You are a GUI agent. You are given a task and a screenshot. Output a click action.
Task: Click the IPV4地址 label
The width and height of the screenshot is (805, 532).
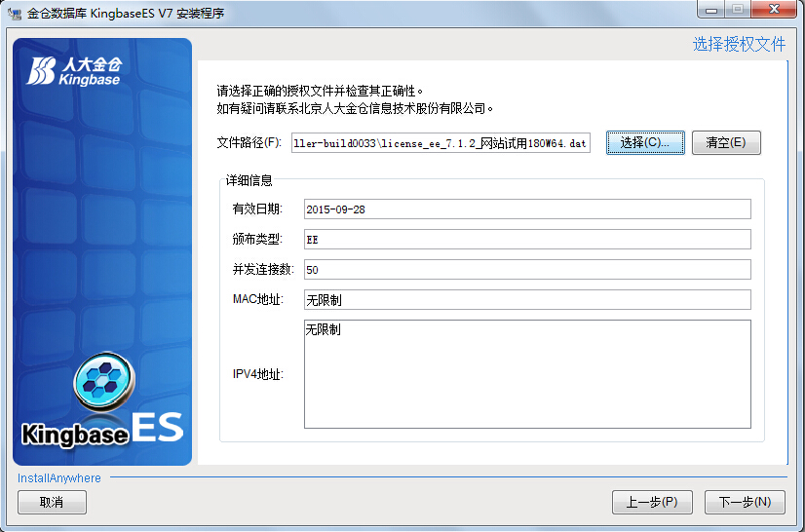[257, 374]
